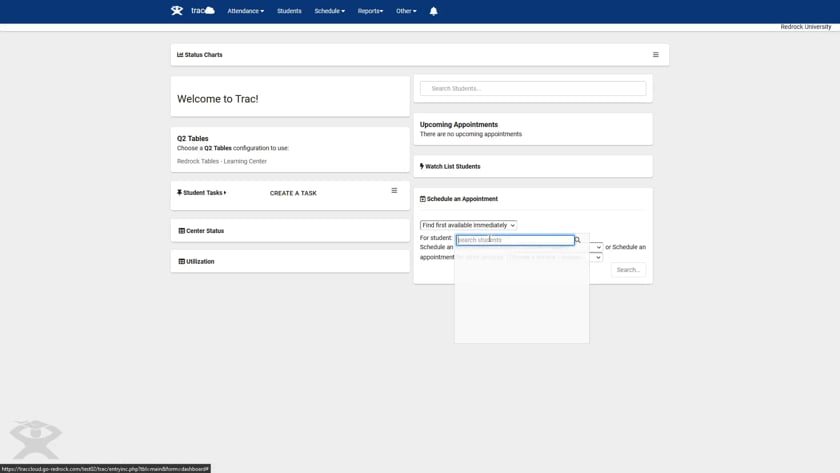
Task: Click the trac cloud logo
Action: (x=203, y=11)
